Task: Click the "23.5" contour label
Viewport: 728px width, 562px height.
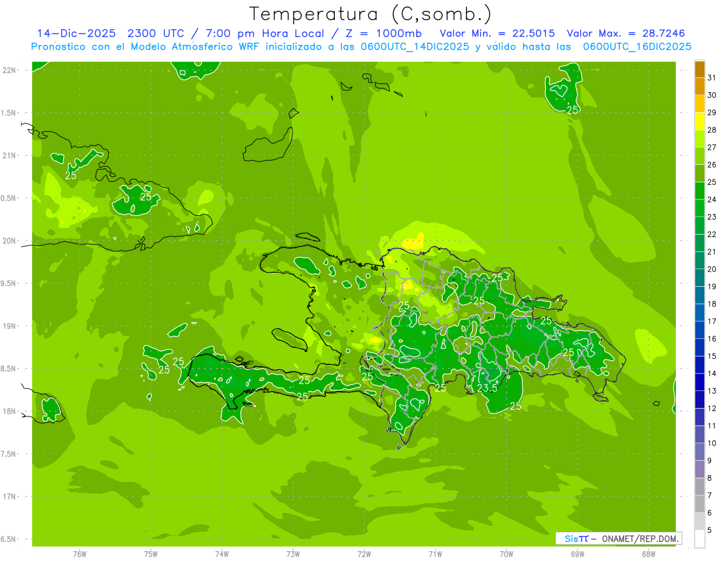Action: 487,388
